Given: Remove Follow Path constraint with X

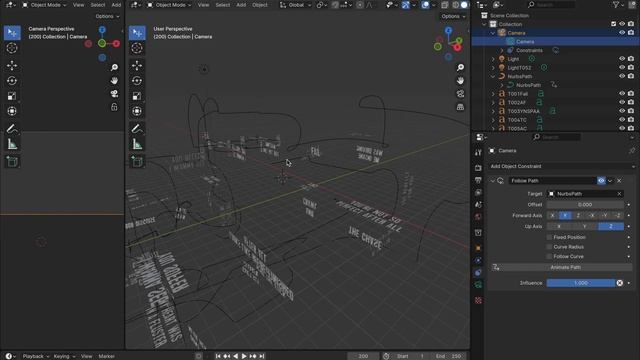Looking at the screenshot, I should 619,181.
